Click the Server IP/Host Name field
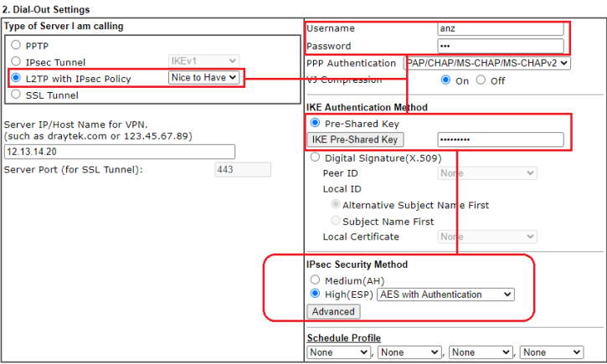This screenshot has height=364, width=607. 120,152
